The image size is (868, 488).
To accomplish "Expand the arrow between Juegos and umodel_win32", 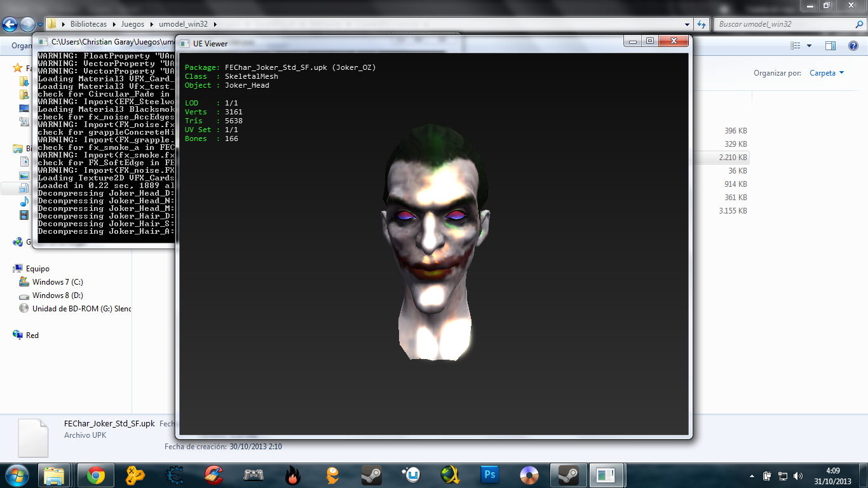I will click(x=151, y=24).
